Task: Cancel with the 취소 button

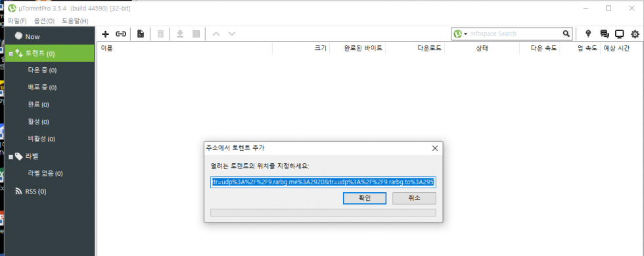Action: (x=414, y=198)
